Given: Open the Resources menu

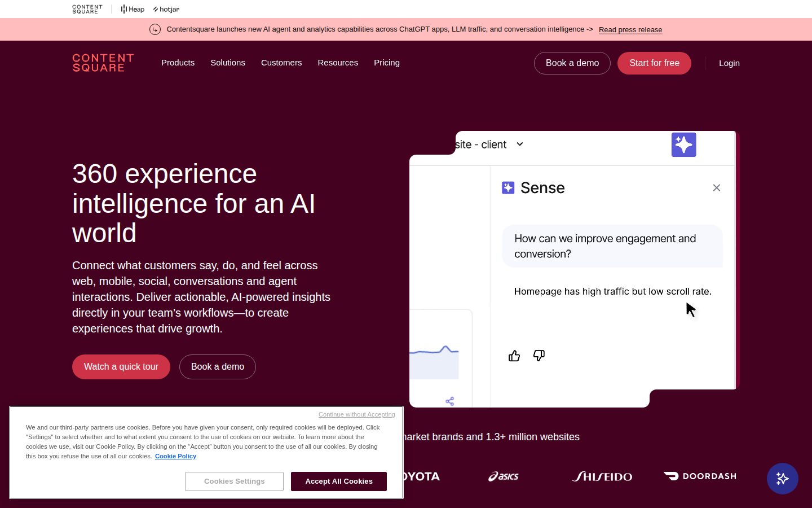Looking at the screenshot, I should point(338,63).
